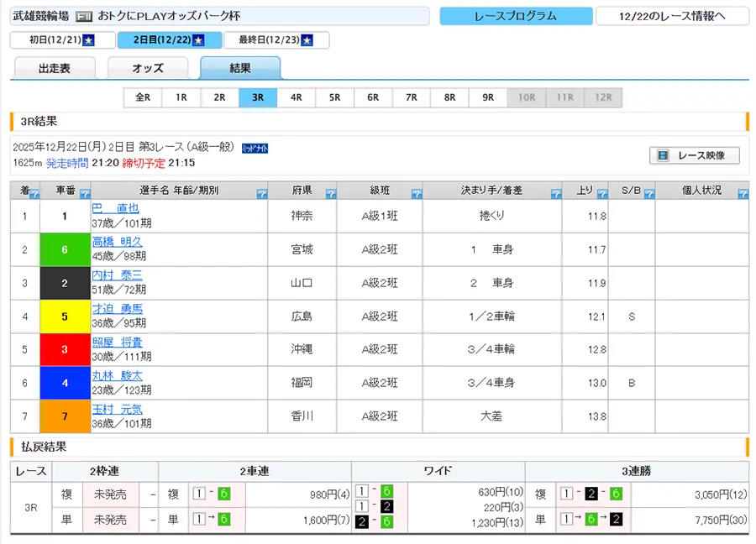Click the help icon in 府県 column header
The image size is (756, 544).
click(x=330, y=194)
